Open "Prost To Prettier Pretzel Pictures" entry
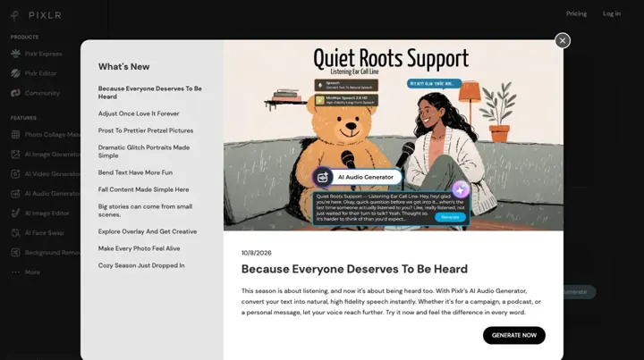Screen dimensions: 644x360 pos(146,130)
